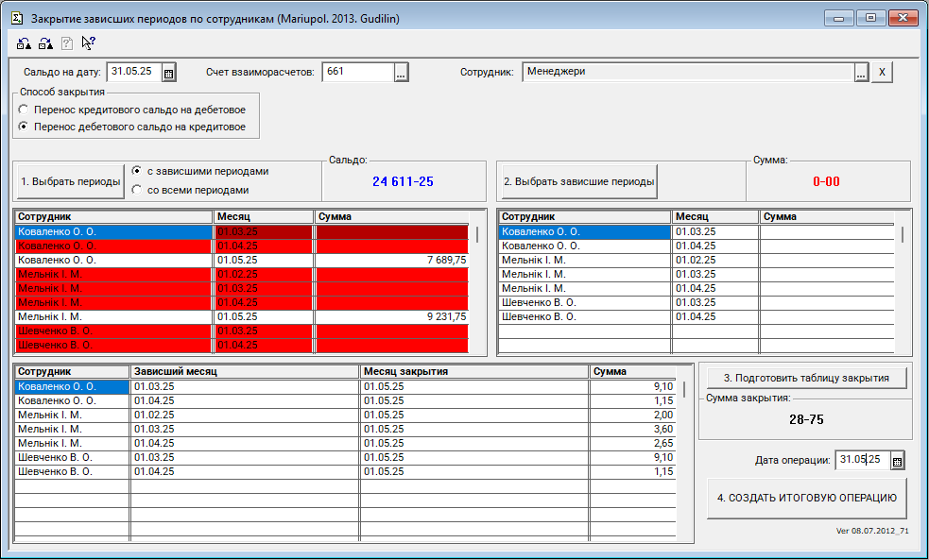929x560 pixels.
Task: Open employee selector next to Сотрудник field
Action: (x=860, y=73)
